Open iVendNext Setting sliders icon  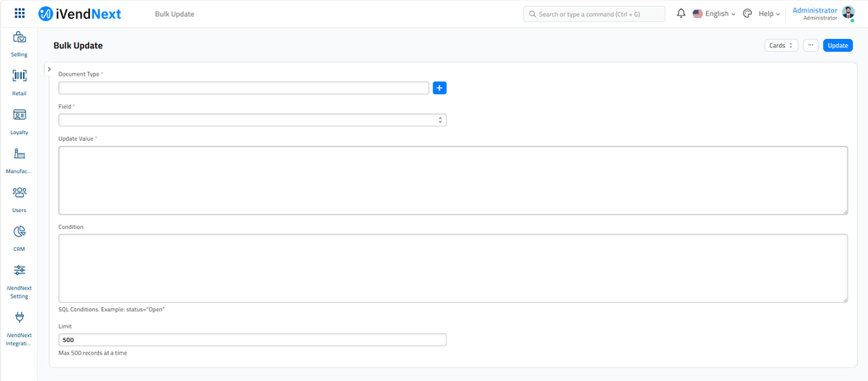click(x=19, y=271)
